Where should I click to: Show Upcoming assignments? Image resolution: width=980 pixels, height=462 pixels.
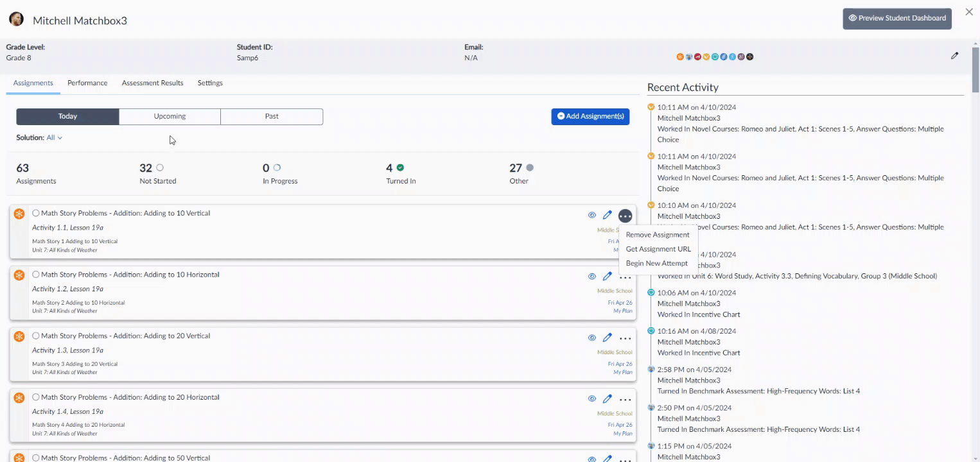(x=170, y=116)
